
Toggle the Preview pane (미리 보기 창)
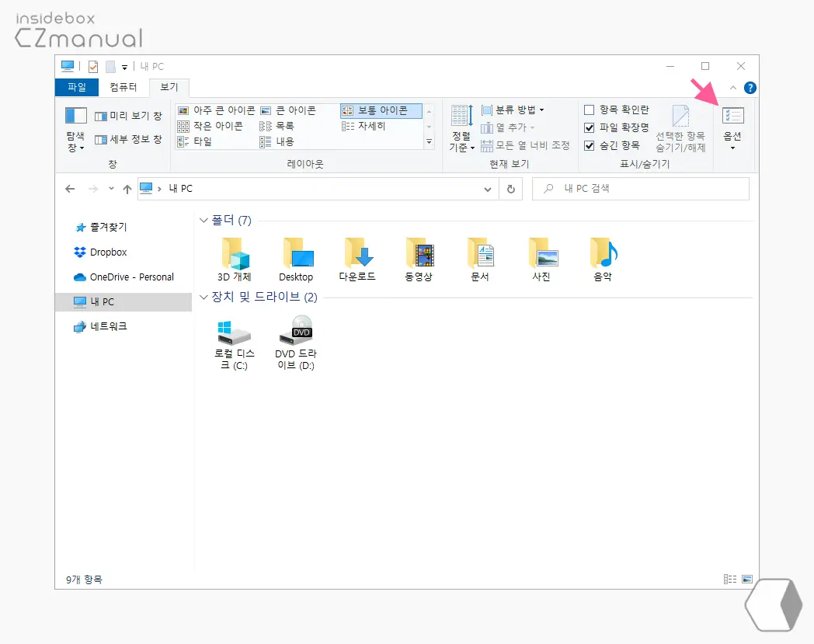pyautogui.click(x=129, y=116)
